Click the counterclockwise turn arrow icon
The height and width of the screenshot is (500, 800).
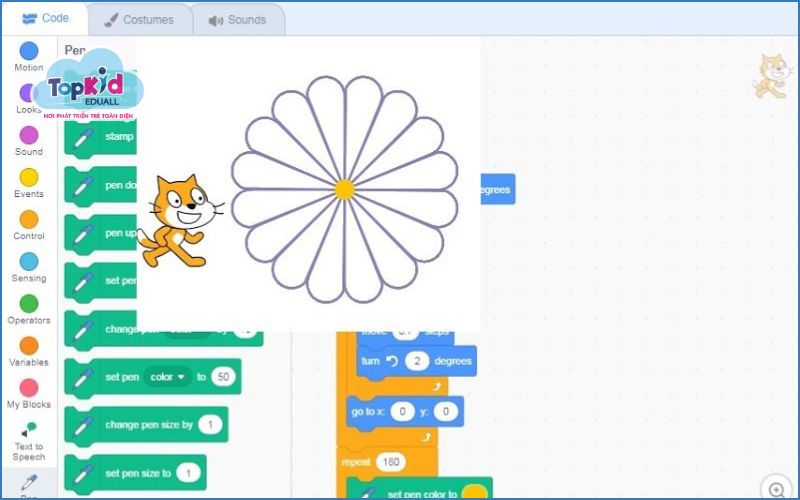click(x=391, y=361)
